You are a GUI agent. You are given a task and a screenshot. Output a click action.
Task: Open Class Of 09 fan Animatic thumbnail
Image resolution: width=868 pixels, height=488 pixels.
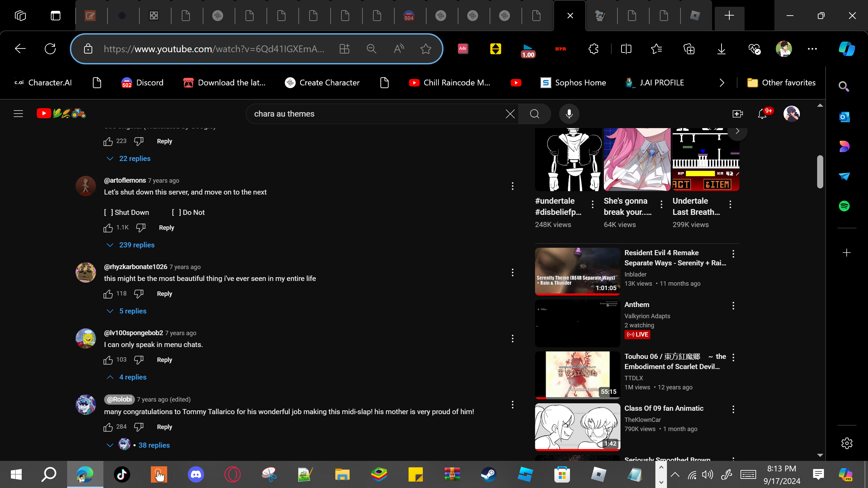coord(577,426)
